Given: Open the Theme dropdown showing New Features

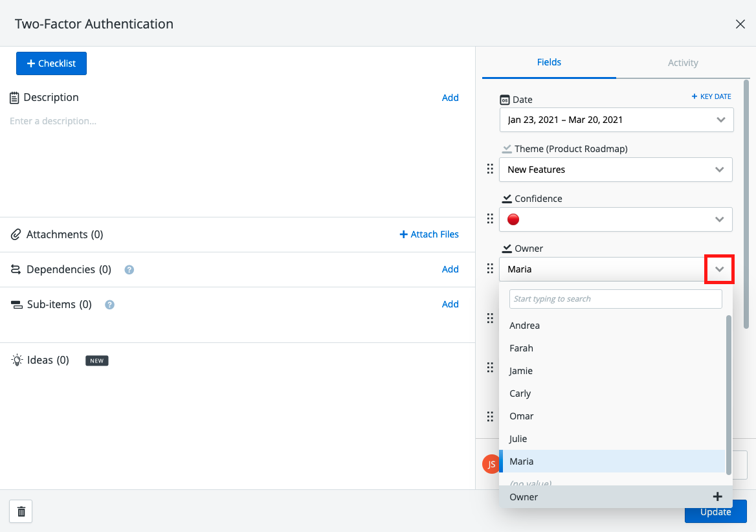Looking at the screenshot, I should point(616,170).
